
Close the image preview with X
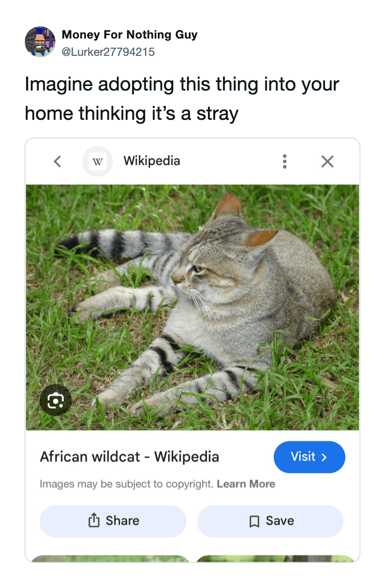pyautogui.click(x=327, y=161)
